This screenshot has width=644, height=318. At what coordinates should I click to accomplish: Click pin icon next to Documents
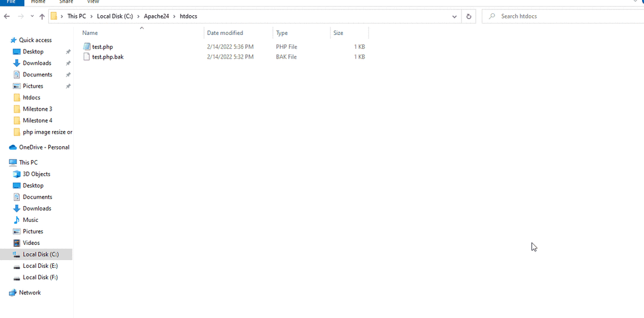click(68, 74)
